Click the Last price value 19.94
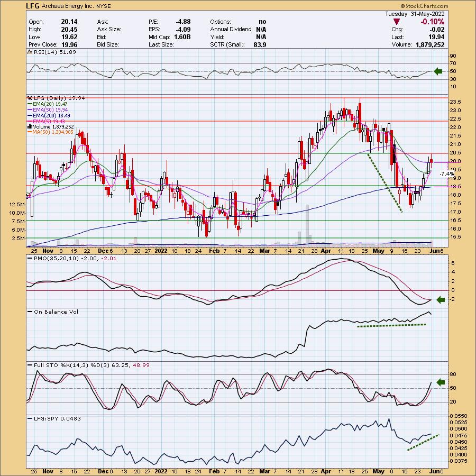The image size is (476, 476). click(x=436, y=37)
